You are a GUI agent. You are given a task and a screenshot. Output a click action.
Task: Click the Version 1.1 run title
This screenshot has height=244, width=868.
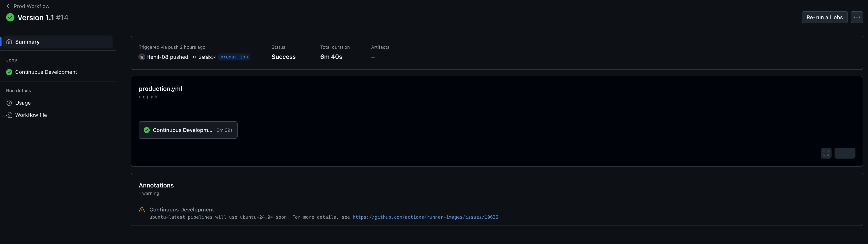(36, 18)
